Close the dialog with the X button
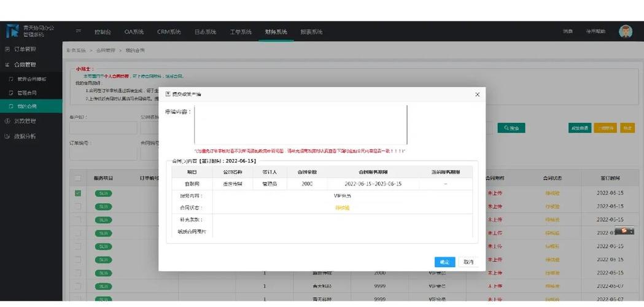The image size is (644, 307). coord(477,95)
